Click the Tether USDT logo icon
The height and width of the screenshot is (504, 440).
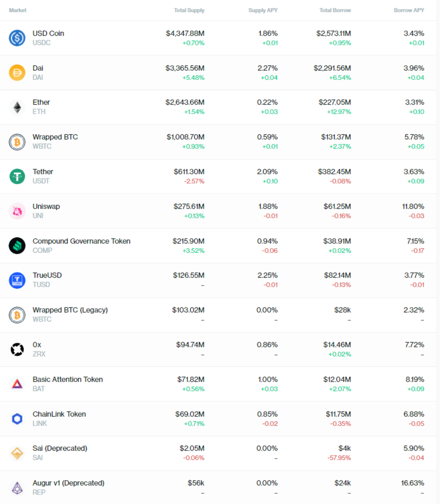pos(17,176)
